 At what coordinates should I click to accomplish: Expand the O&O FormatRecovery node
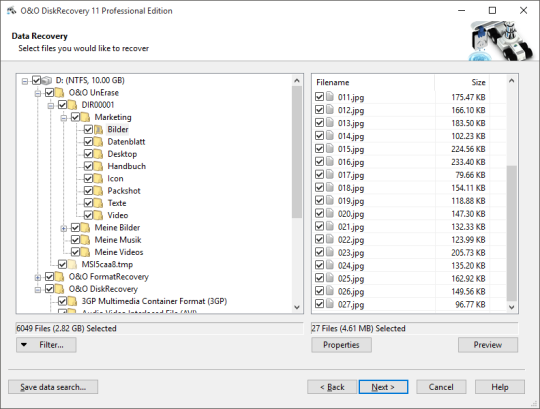38,277
